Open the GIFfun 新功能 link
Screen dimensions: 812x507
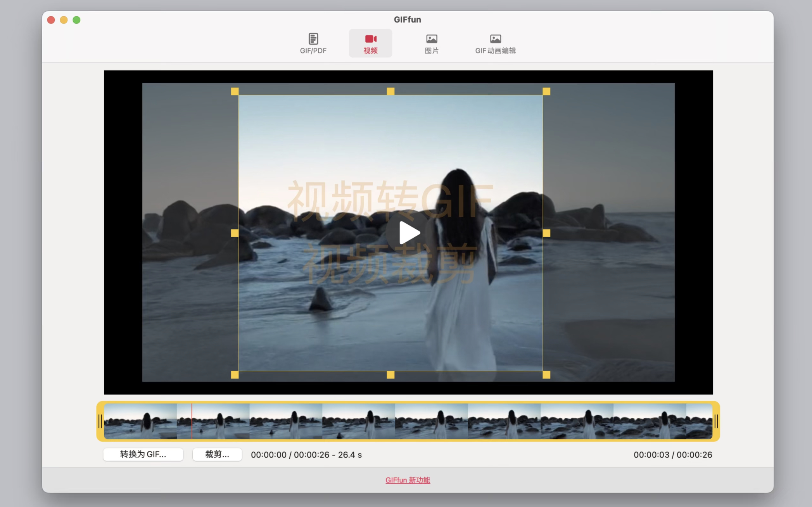click(408, 480)
